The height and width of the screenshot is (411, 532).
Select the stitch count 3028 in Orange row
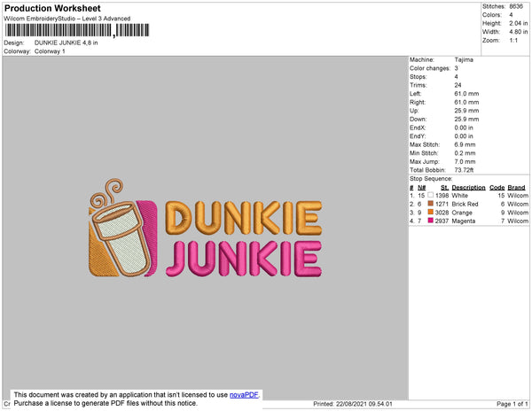click(442, 213)
